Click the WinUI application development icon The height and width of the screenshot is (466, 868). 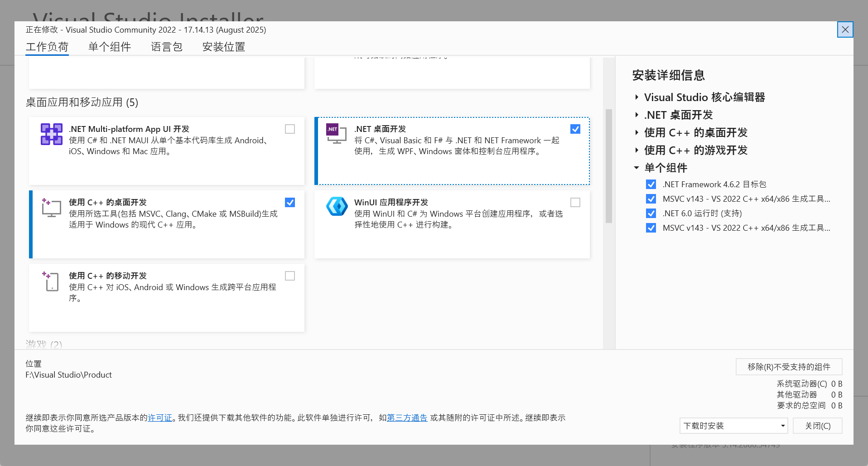pyautogui.click(x=337, y=207)
